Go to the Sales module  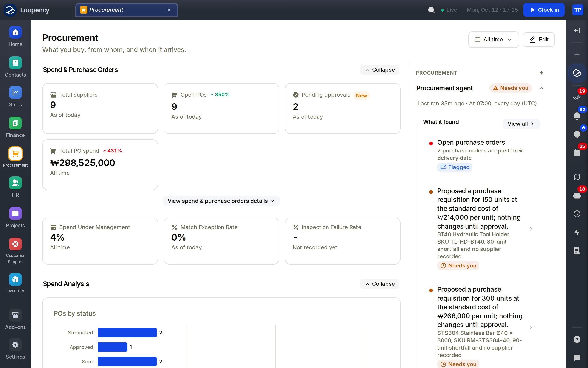pyautogui.click(x=15, y=97)
